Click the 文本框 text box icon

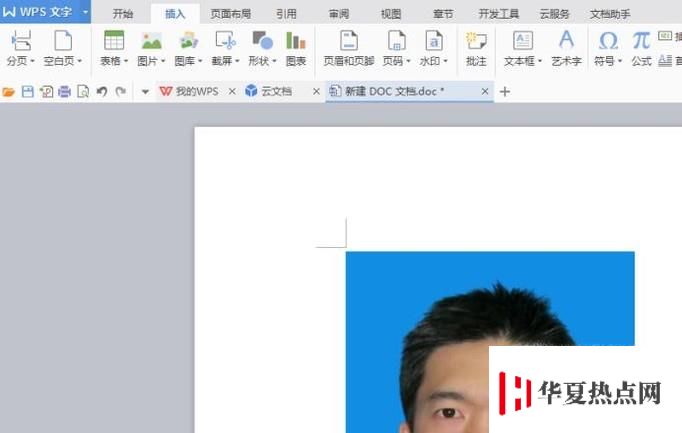click(522, 40)
